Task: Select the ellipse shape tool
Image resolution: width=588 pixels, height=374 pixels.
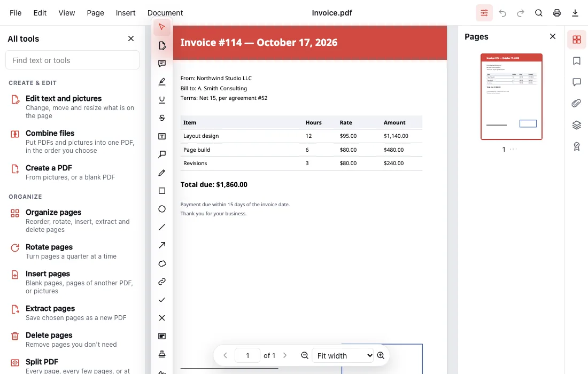Action: pos(161,209)
